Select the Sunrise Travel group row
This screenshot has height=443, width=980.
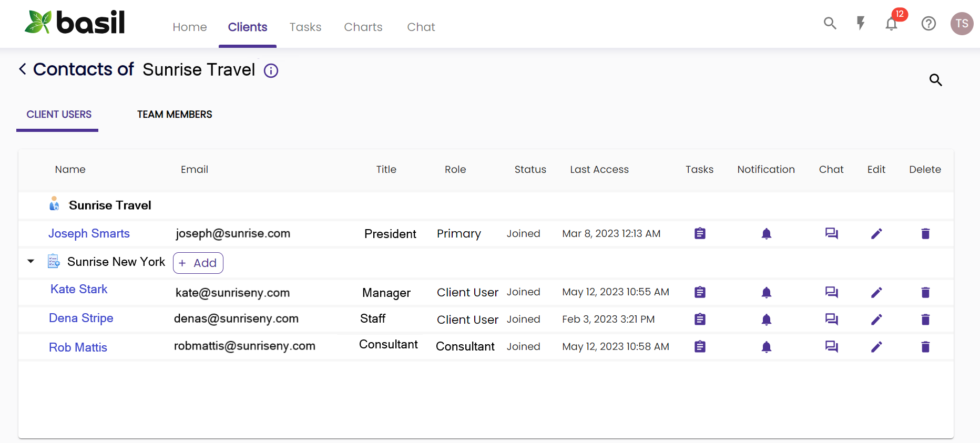point(110,205)
